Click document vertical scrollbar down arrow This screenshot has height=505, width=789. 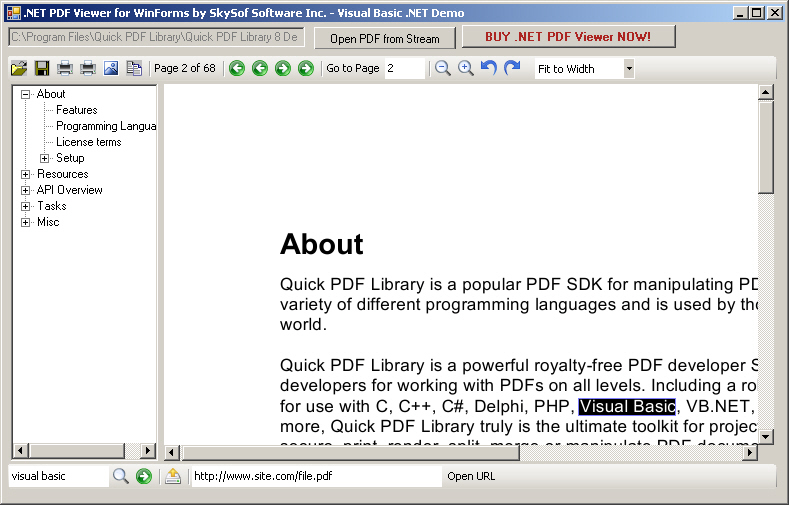click(765, 437)
